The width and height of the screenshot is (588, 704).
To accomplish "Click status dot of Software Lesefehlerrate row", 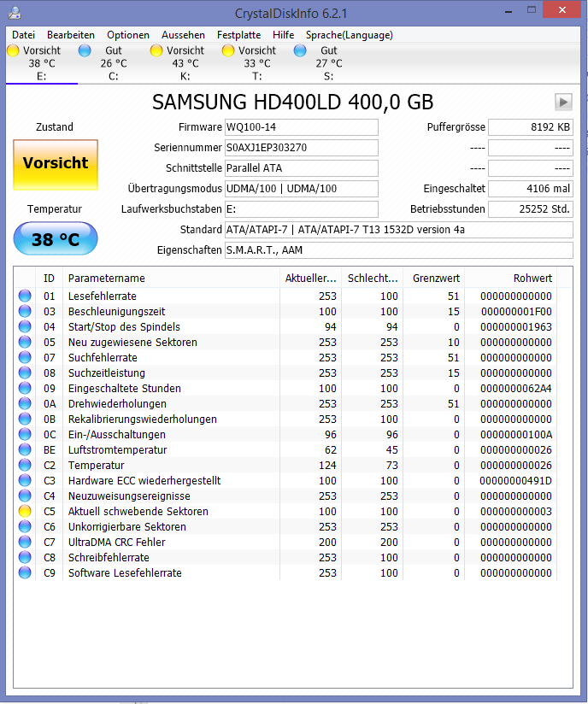I will coord(25,572).
